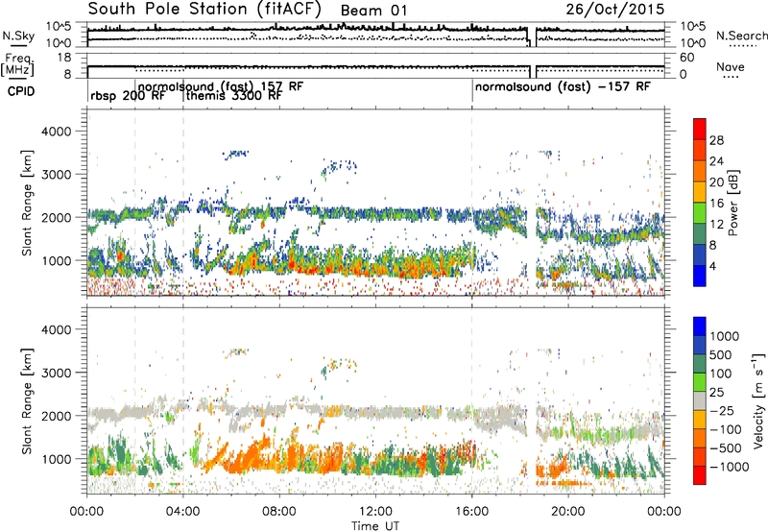
Task: Click the '20' power colorbar tick
Action: [x=716, y=182]
